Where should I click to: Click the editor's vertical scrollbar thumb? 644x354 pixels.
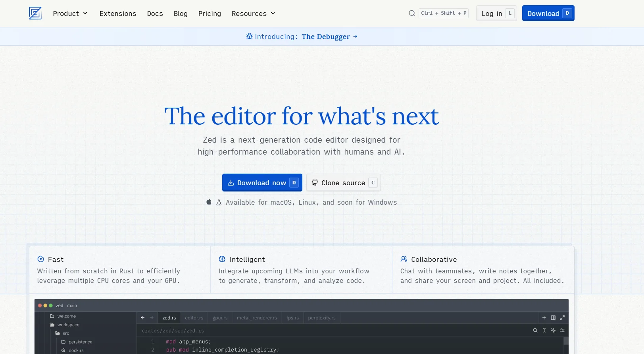(x=566, y=341)
